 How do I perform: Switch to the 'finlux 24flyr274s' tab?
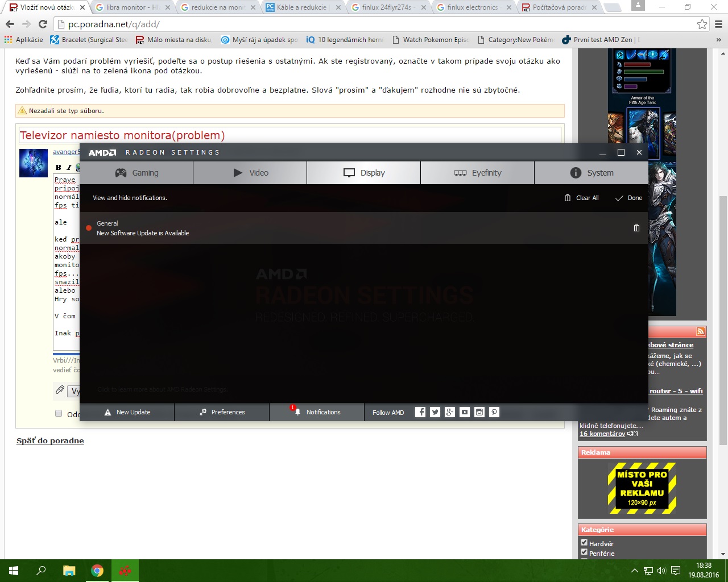(x=388, y=7)
